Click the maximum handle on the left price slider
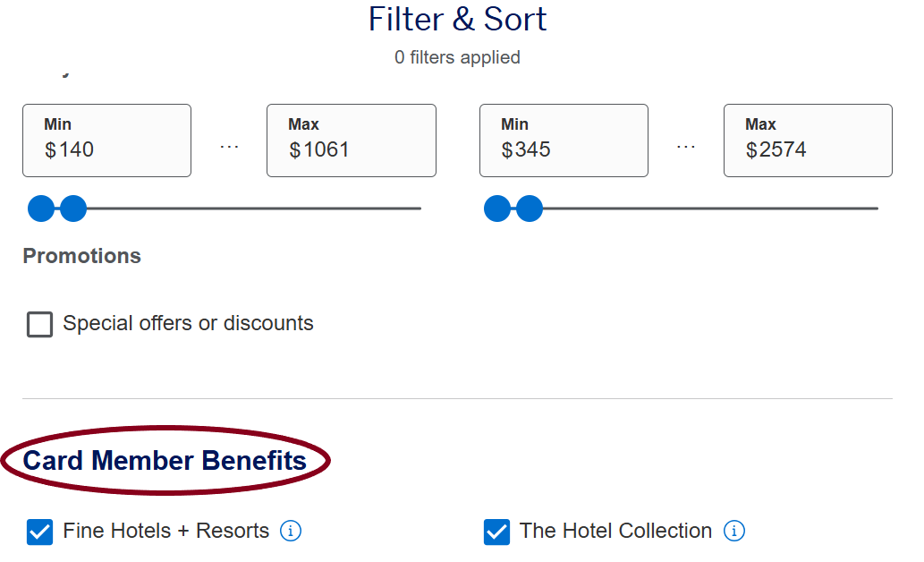Image resolution: width=924 pixels, height=562 pixels. tap(72, 208)
